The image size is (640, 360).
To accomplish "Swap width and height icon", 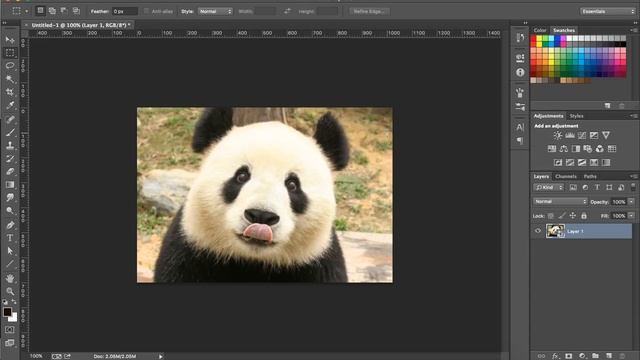I will (287, 11).
